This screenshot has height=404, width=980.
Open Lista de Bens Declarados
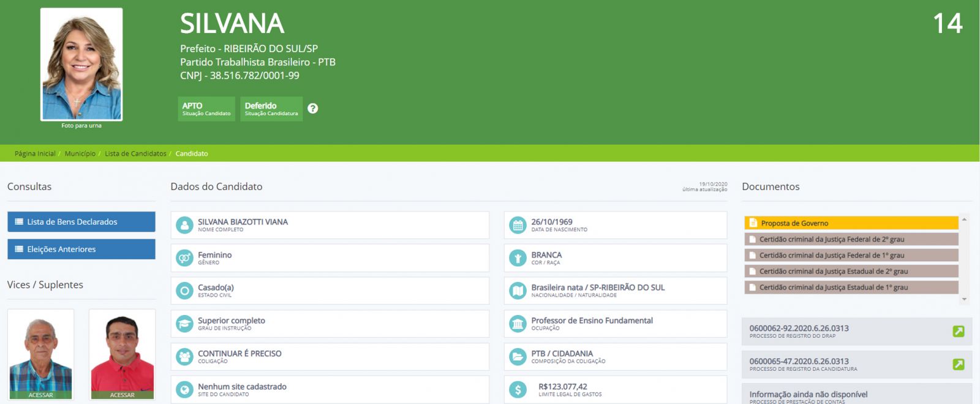tap(81, 222)
